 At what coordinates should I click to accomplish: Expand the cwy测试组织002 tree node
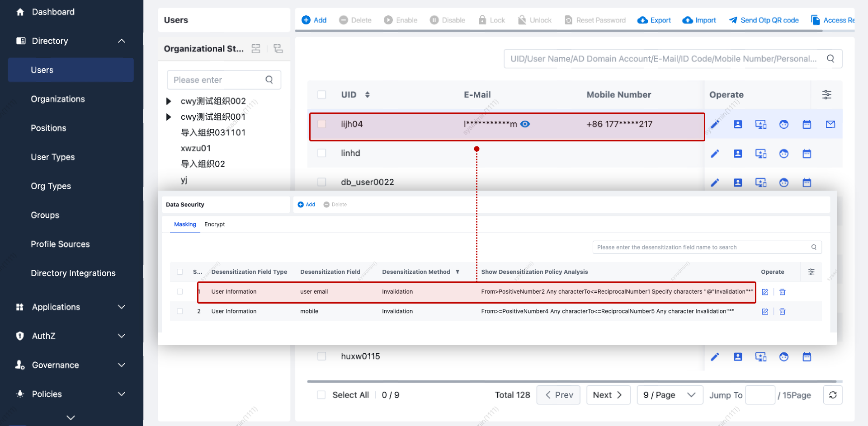169,101
